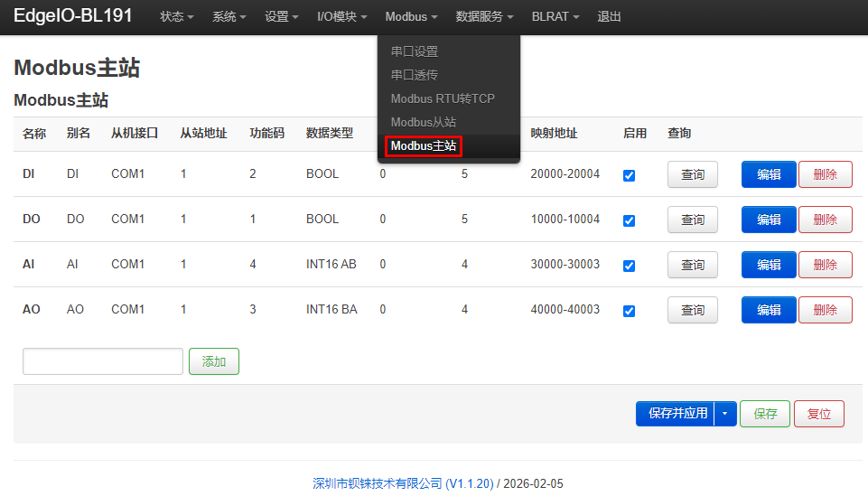This screenshot has width=868, height=496.
Task: Open 深圳市钡铼技术有限公司 footer link
Action: tap(403, 483)
